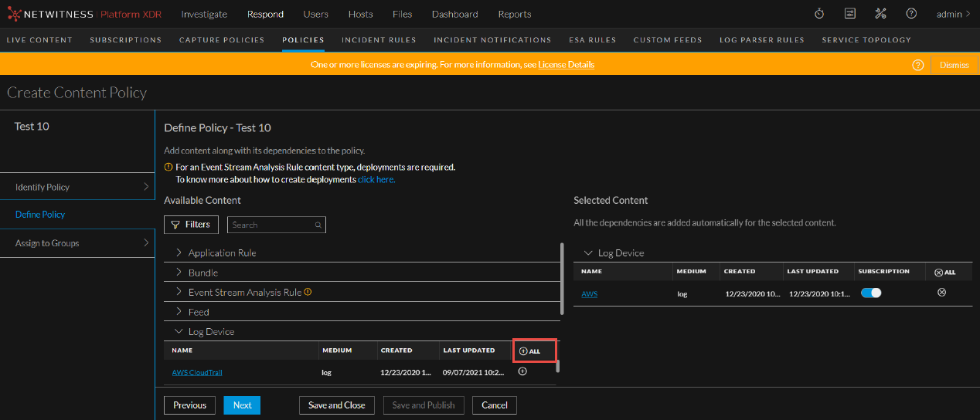This screenshot has width=980, height=420.
Task: Open the License Details link
Action: click(566, 65)
